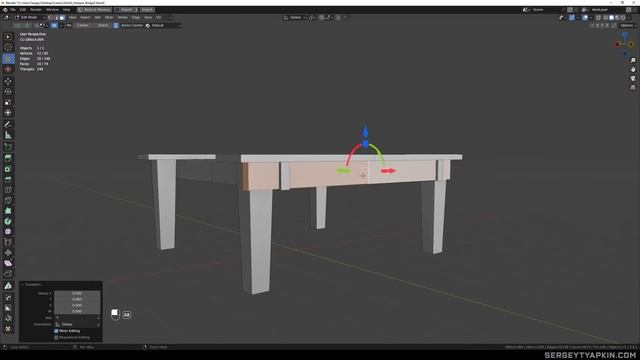
Task: Select the Transform tool
Action: tap(8, 113)
